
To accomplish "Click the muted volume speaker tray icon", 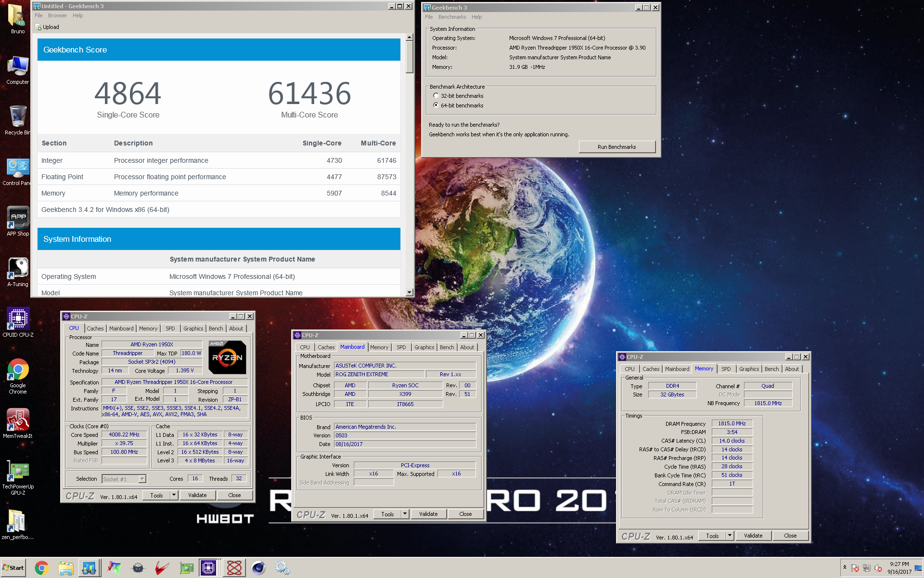I will click(878, 568).
